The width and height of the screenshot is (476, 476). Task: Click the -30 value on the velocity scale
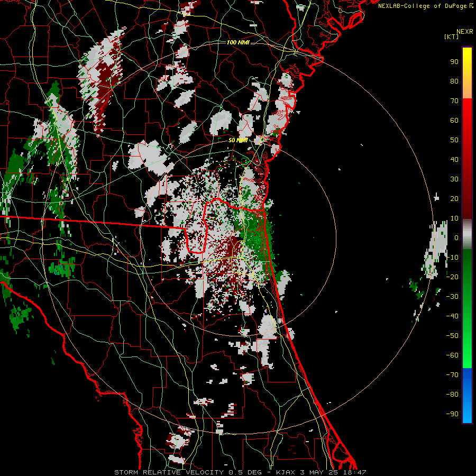tap(452, 297)
